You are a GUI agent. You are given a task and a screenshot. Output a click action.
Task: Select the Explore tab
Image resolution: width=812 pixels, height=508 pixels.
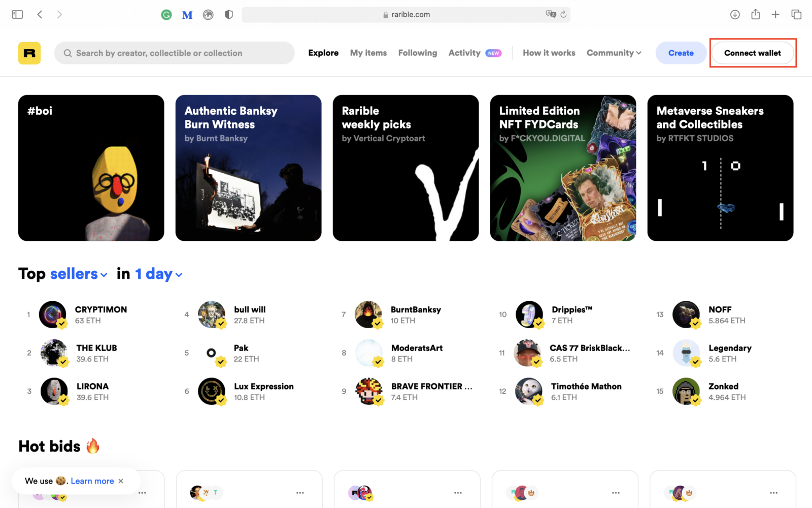click(323, 53)
